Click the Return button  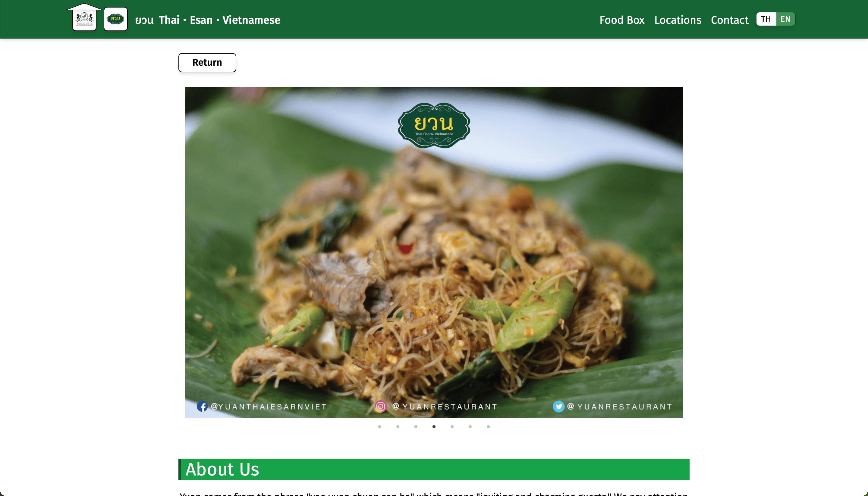(x=207, y=63)
